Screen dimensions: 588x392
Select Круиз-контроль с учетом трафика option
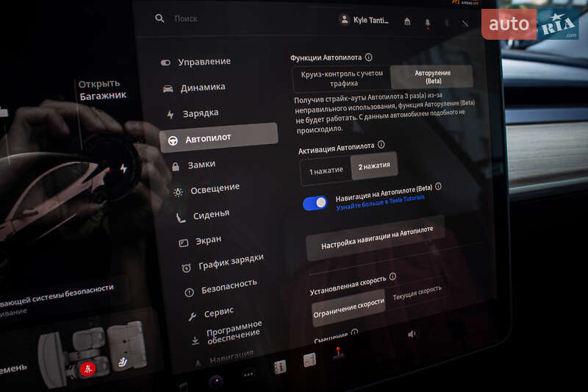(x=341, y=79)
